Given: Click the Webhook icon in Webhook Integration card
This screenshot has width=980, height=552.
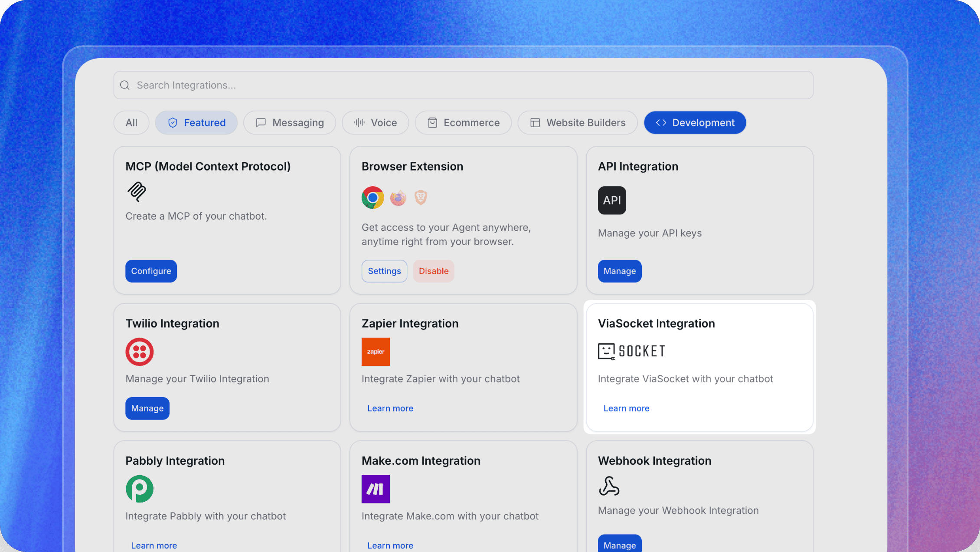Looking at the screenshot, I should pos(609,489).
